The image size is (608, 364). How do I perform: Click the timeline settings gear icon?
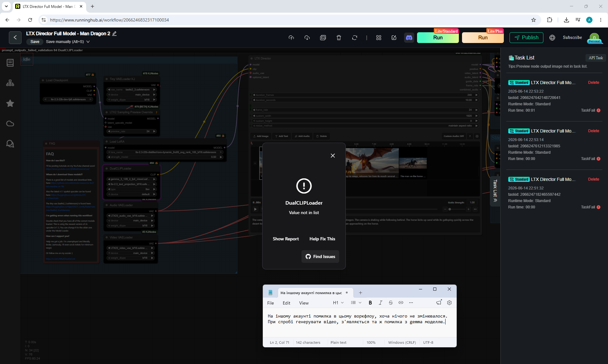point(477,136)
